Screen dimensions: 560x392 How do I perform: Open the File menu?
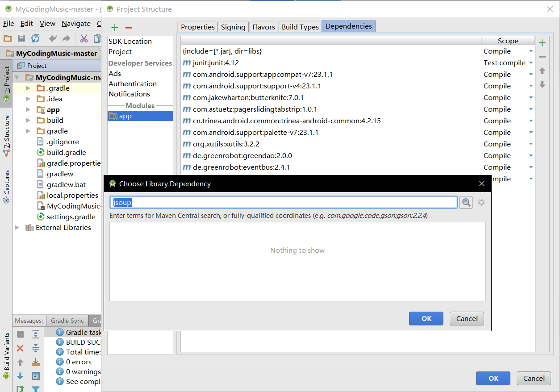click(8, 23)
